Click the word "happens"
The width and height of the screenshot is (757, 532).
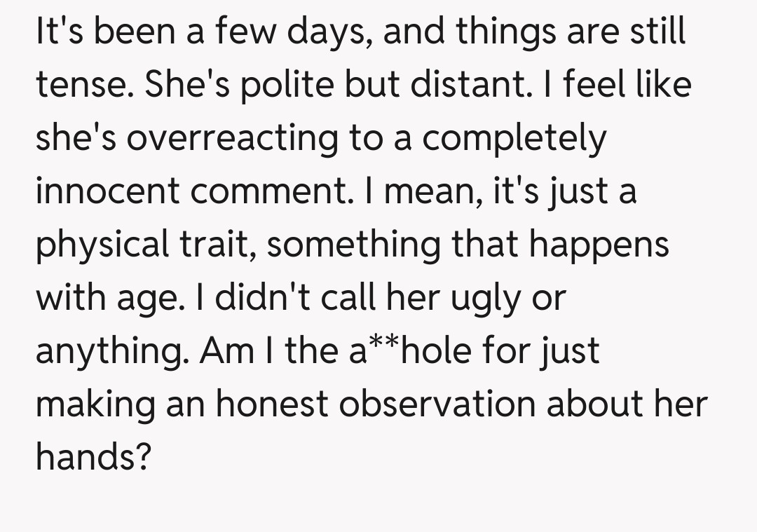tap(599, 245)
